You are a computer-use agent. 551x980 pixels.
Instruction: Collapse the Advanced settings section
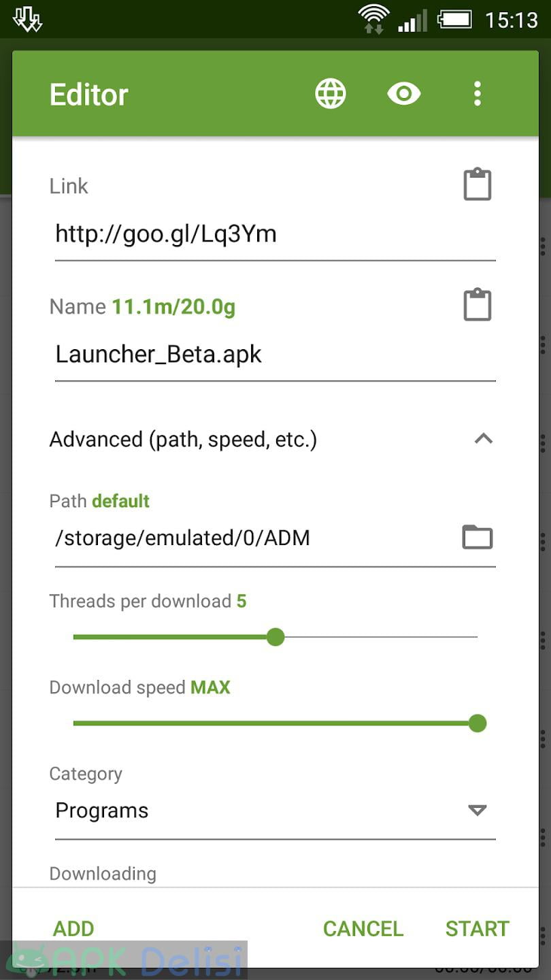point(483,439)
